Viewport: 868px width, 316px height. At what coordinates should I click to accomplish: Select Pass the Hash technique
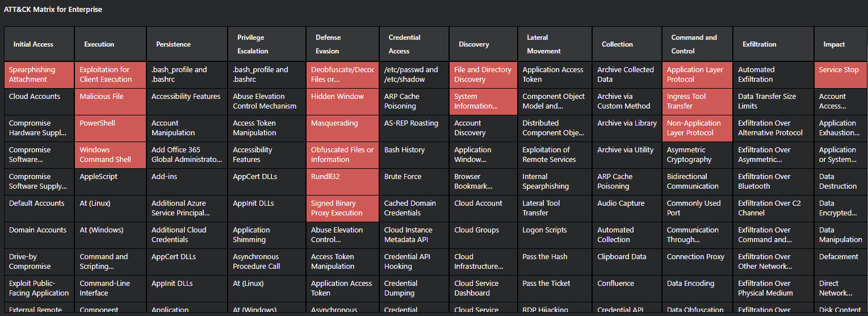click(555, 262)
